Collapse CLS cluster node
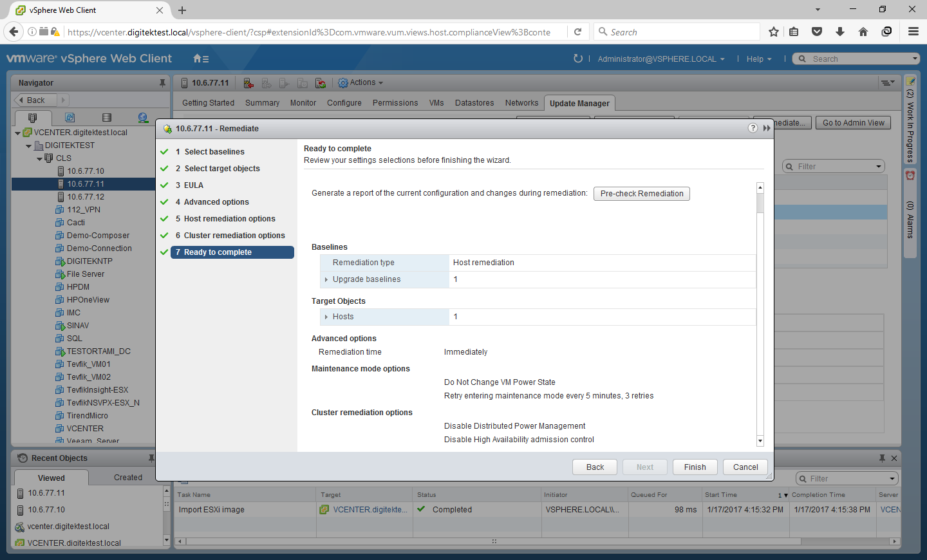 point(39,158)
